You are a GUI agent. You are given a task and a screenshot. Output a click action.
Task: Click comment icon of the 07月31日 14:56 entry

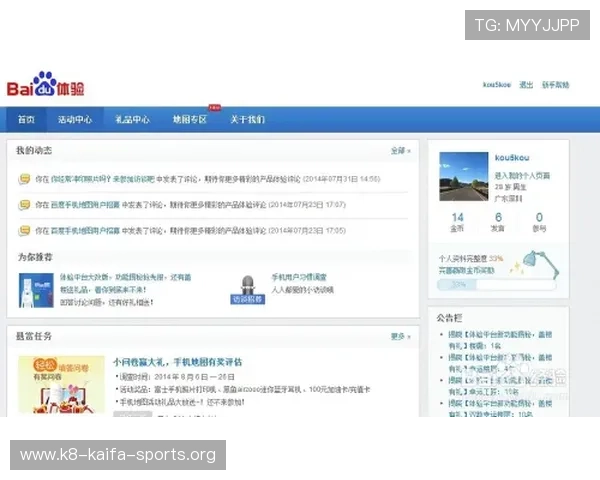coord(24,179)
